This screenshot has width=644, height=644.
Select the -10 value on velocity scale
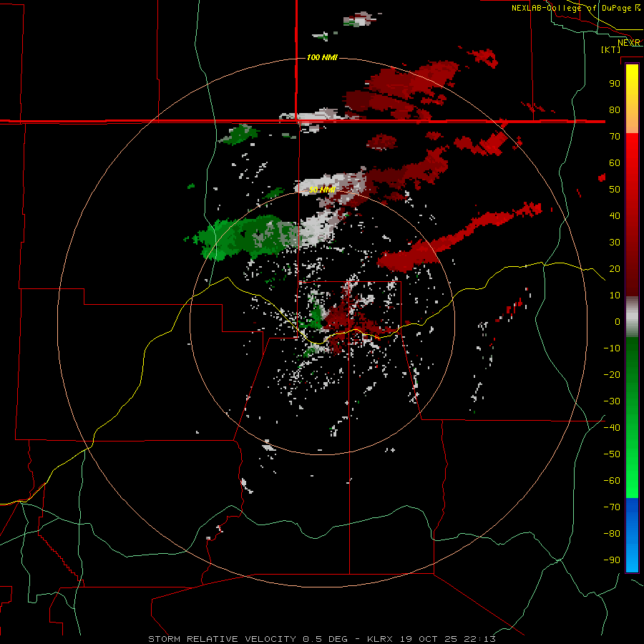(x=612, y=348)
